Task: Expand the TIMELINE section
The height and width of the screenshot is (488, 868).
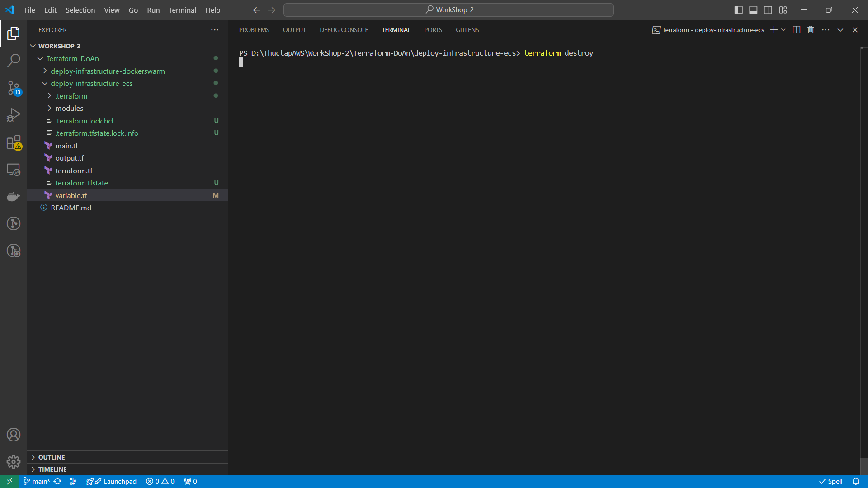Action: pos(33,469)
